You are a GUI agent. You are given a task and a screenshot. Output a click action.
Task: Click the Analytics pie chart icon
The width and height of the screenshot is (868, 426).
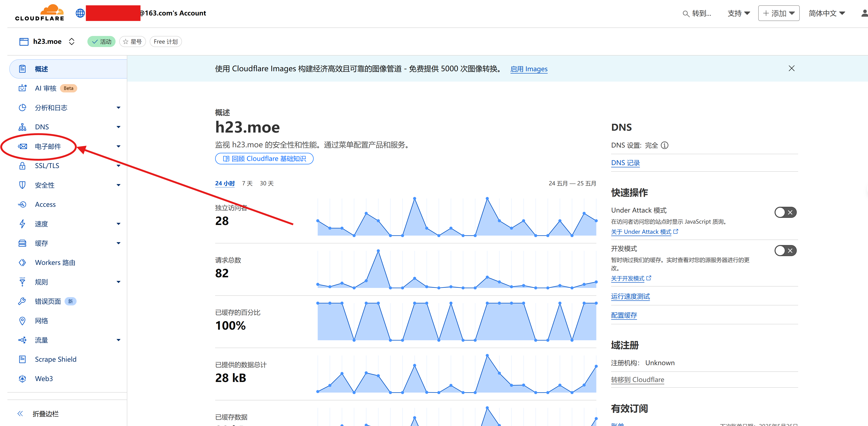click(x=23, y=108)
